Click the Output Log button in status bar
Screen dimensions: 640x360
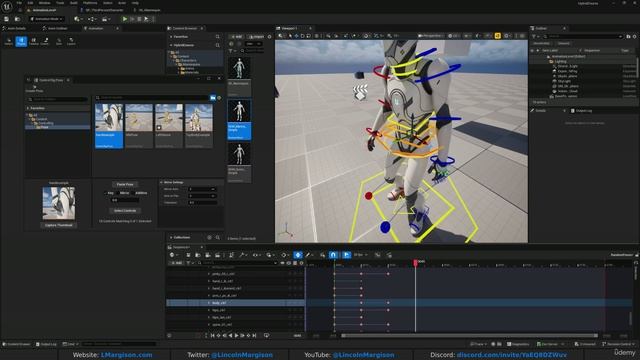coord(46,344)
